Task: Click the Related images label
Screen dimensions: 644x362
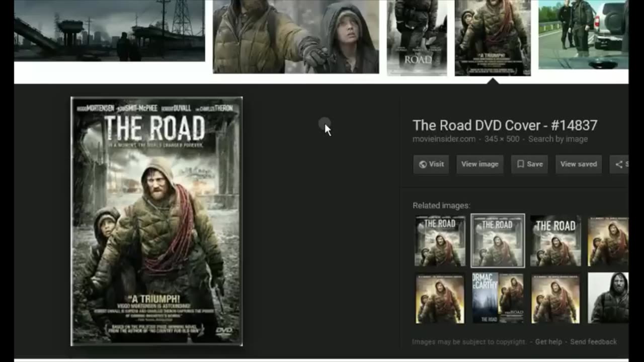Action: (441, 205)
